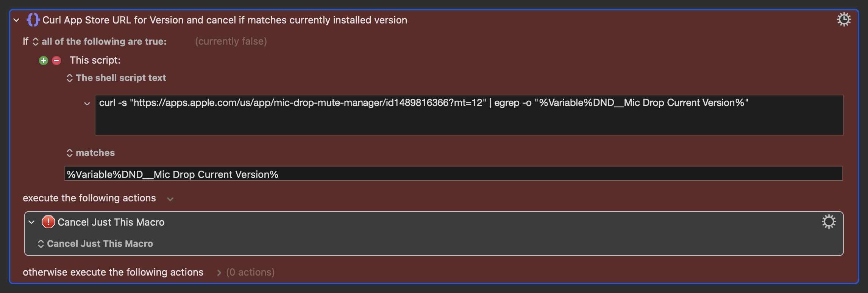Image resolution: width=868 pixels, height=293 pixels.
Task: Collapse the Curl App Store URL action
Action: pyautogui.click(x=16, y=20)
